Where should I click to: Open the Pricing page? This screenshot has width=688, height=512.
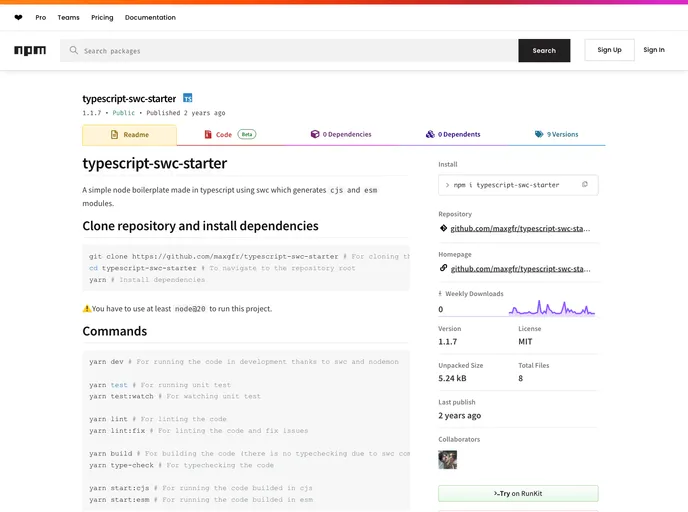coord(102,18)
